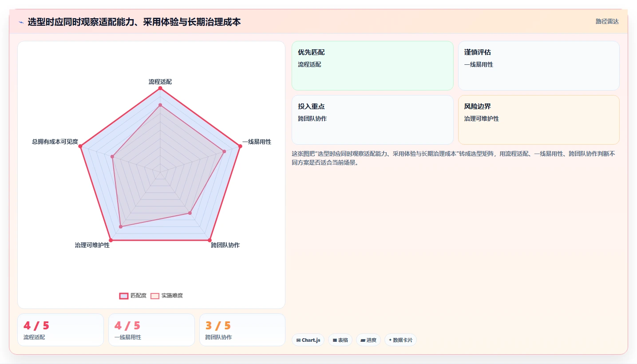Click 流程适配 text in 优先匹配 card

(x=309, y=64)
